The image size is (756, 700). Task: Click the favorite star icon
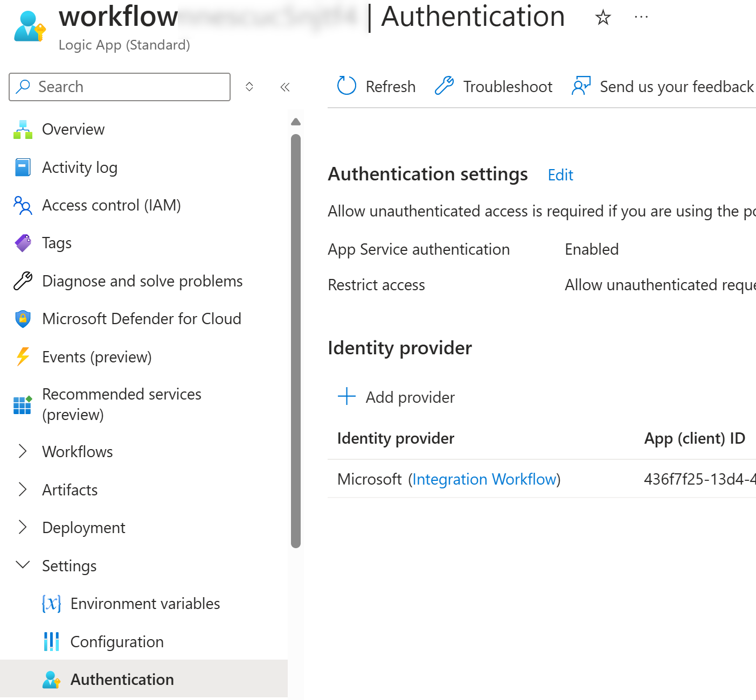(603, 18)
